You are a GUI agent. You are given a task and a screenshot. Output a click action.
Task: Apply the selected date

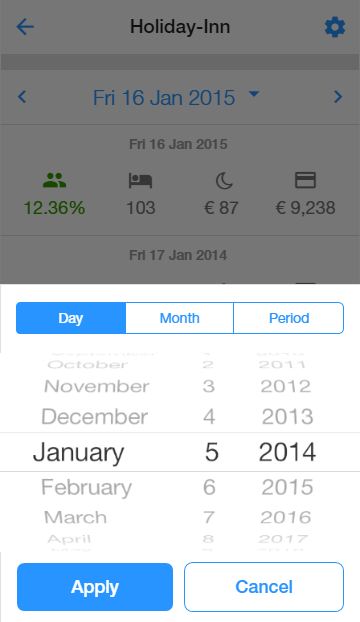point(95,587)
